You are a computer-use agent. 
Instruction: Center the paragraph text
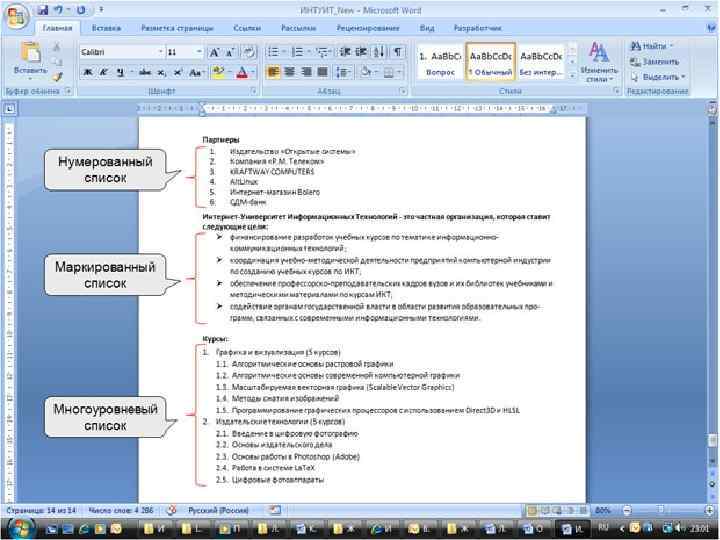pyautogui.click(x=290, y=72)
